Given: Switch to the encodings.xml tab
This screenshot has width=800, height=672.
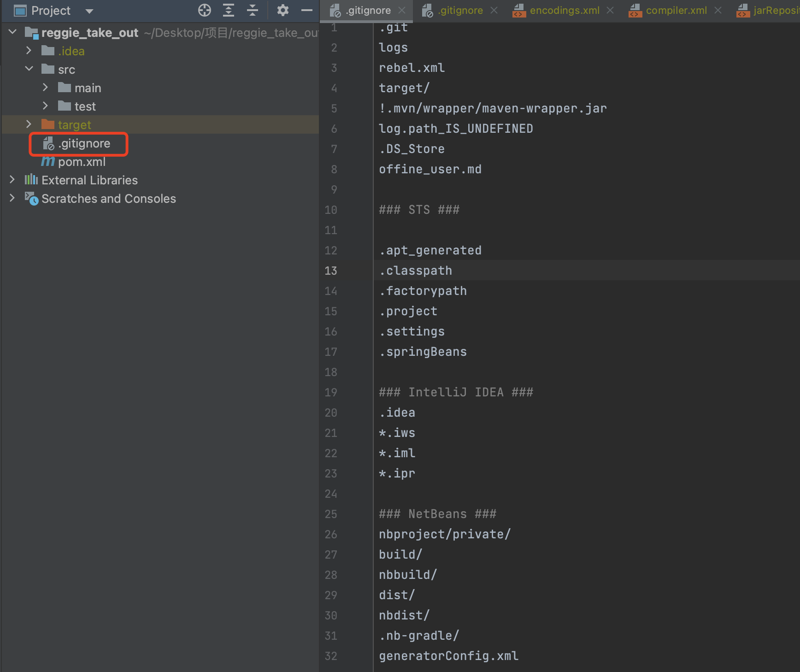Looking at the screenshot, I should click(564, 11).
